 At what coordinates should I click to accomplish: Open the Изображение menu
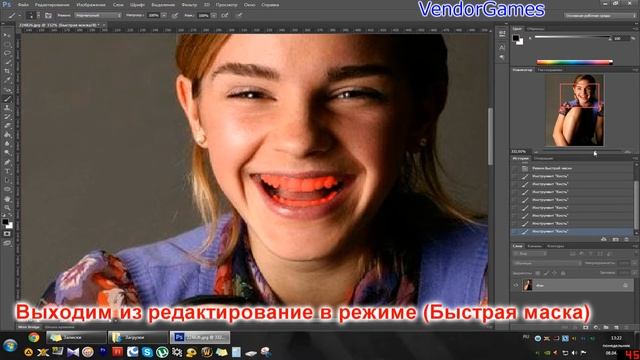[91, 5]
